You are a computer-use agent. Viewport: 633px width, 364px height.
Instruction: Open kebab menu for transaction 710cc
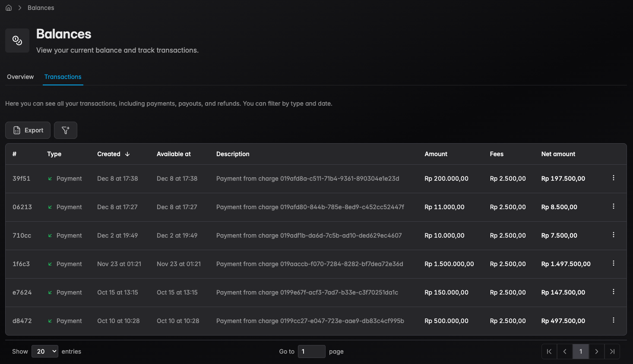coord(613,235)
